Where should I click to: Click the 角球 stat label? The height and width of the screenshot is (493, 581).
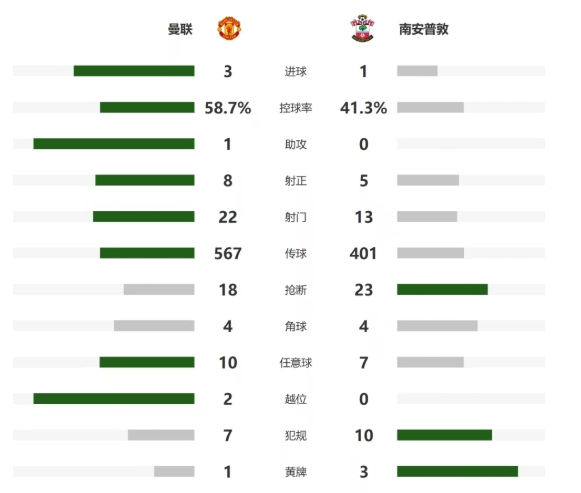(x=296, y=326)
